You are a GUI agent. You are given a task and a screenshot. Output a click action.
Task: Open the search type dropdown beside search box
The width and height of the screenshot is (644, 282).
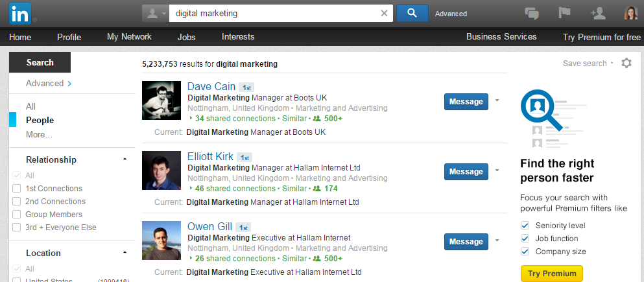156,13
